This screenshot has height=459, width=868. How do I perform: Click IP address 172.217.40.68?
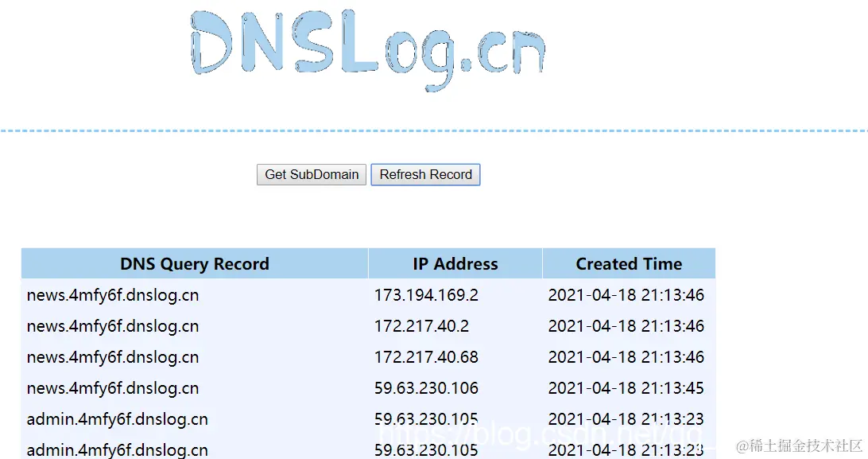[426, 357]
